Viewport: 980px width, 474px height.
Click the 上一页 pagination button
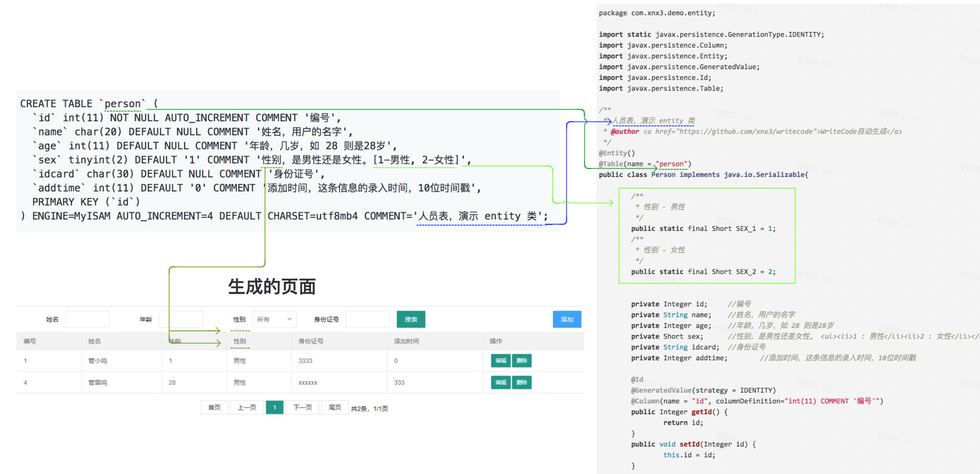coord(247,408)
